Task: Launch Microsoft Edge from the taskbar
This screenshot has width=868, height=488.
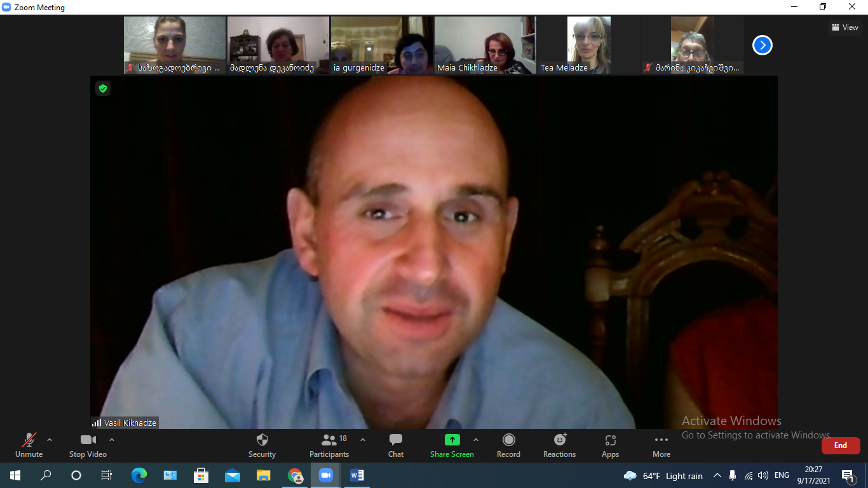Action: [x=139, y=475]
